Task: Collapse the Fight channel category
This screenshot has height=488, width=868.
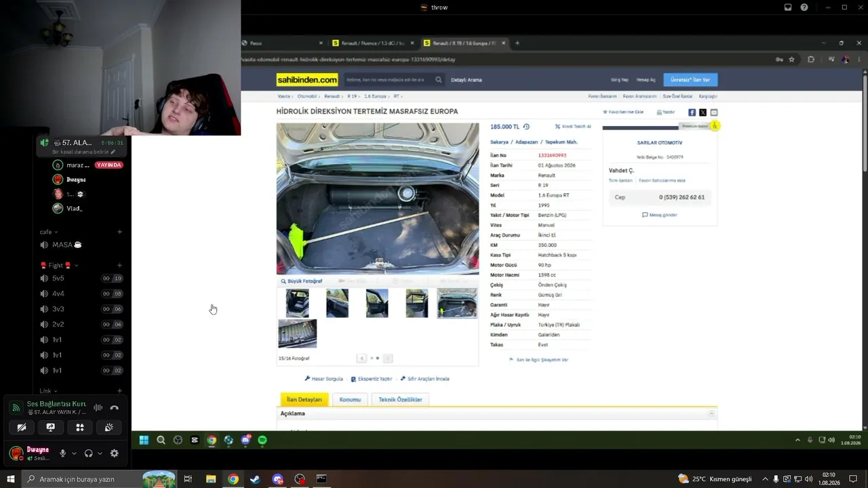Action: (60, 265)
